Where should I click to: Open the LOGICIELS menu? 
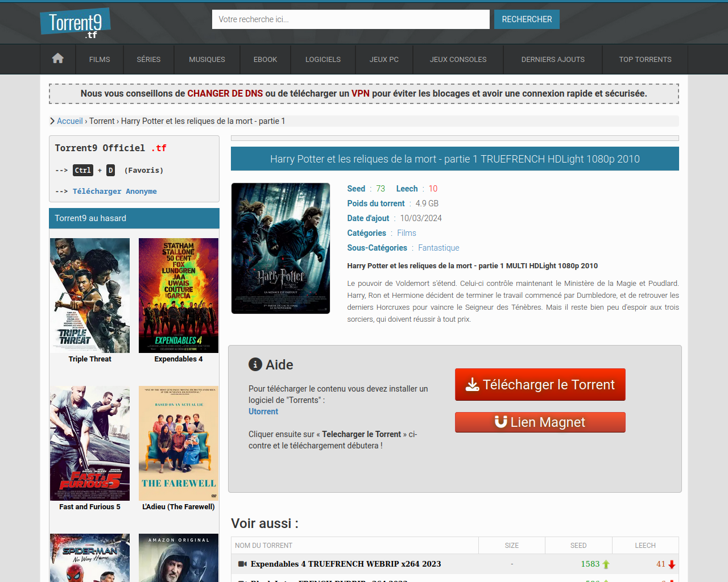(x=323, y=59)
